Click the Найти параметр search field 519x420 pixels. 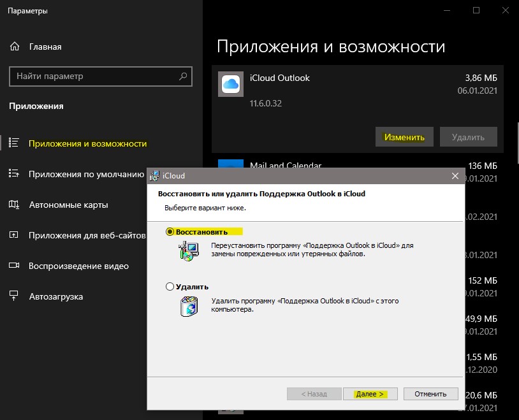pyautogui.click(x=101, y=76)
